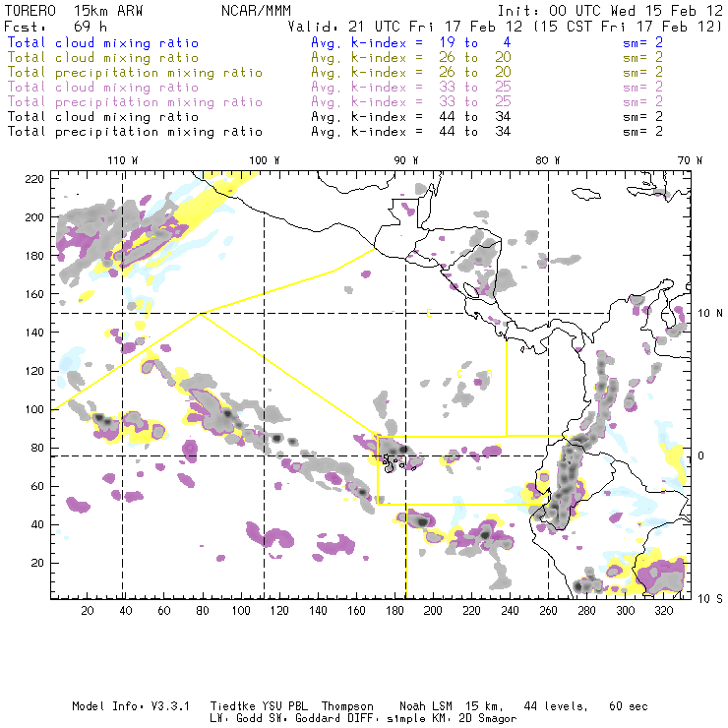Click the "100" tick on the bottom axis
728x728 pixels.
click(x=241, y=611)
